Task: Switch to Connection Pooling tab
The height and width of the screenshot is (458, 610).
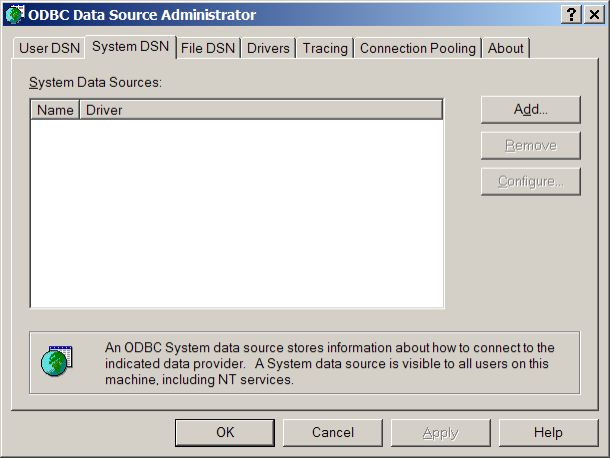Action: [x=418, y=48]
